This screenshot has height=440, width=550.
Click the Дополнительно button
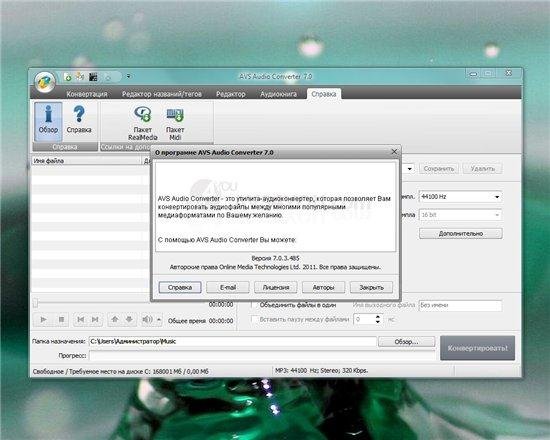click(x=461, y=234)
